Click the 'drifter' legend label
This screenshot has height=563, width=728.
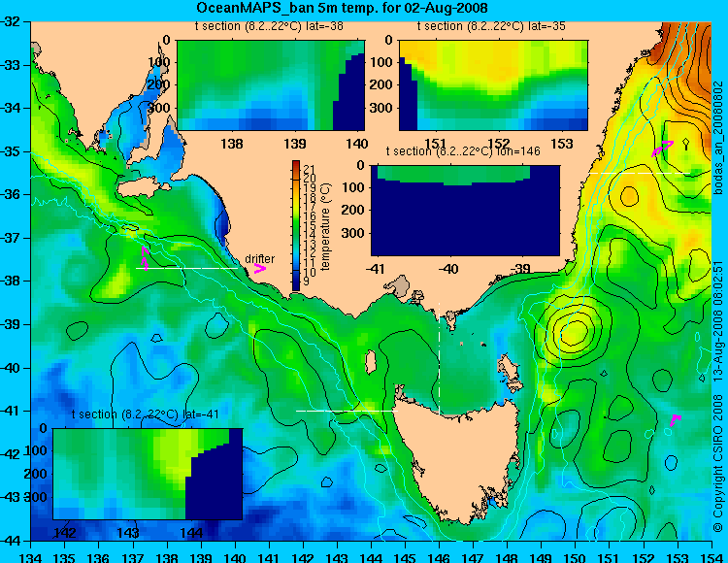(259, 258)
